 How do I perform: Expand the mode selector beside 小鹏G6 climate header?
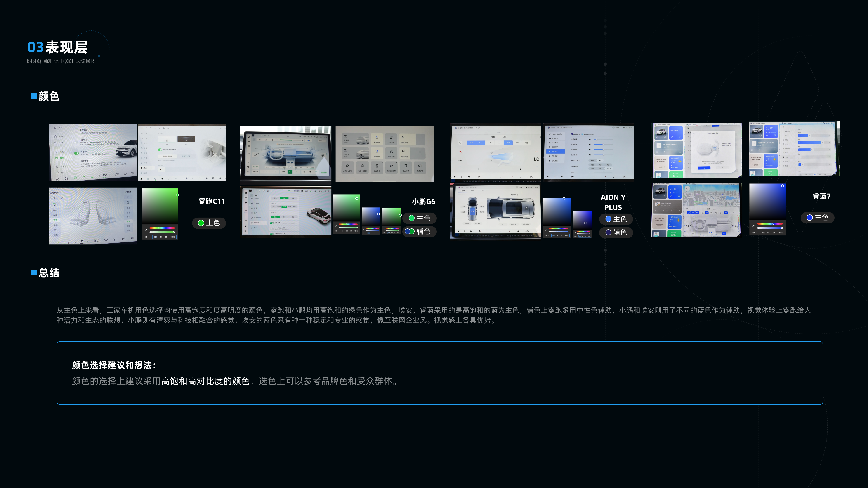[323, 141]
